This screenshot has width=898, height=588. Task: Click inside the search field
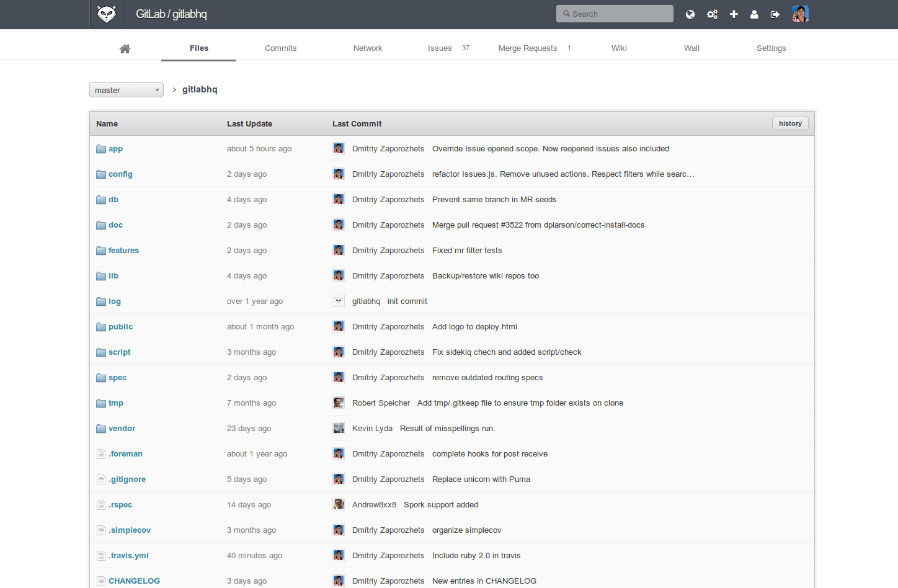click(614, 13)
